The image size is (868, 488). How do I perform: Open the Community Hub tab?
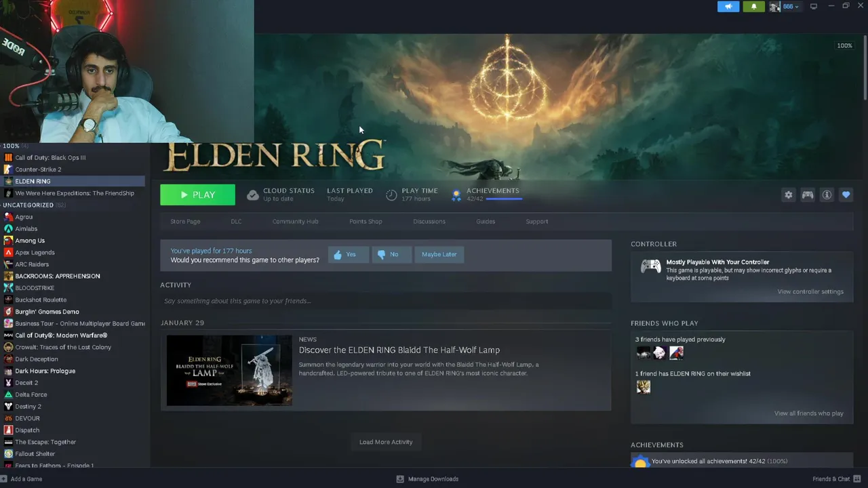[295, 222]
